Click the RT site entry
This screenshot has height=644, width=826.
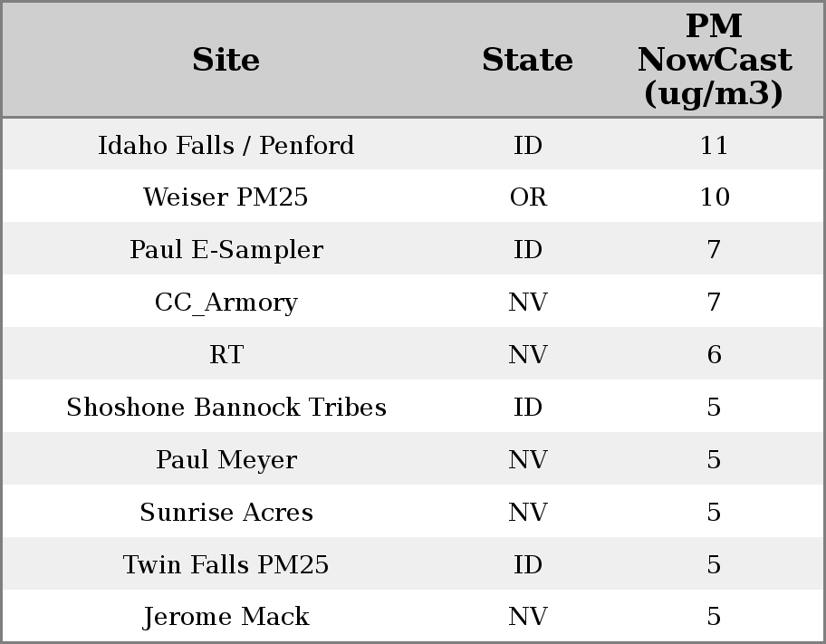[x=226, y=355]
